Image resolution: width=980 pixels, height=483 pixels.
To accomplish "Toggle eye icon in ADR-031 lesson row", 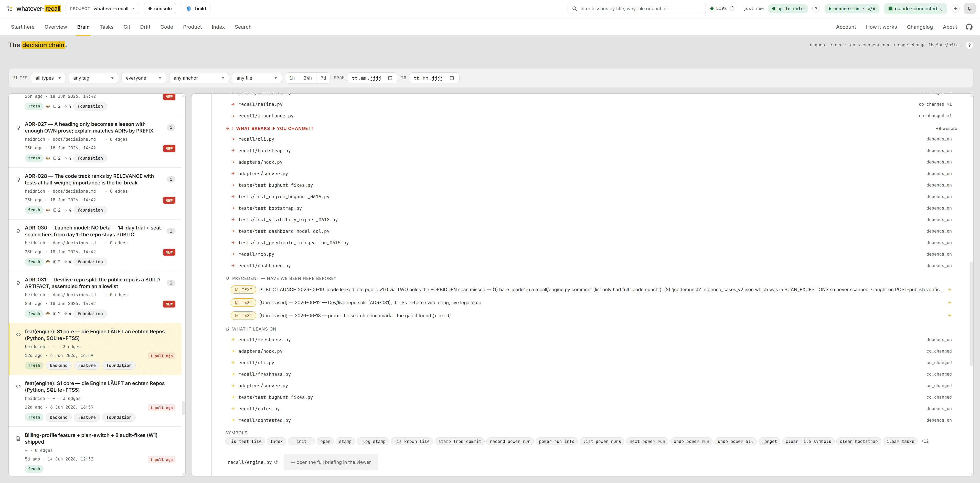I will click(x=48, y=314).
